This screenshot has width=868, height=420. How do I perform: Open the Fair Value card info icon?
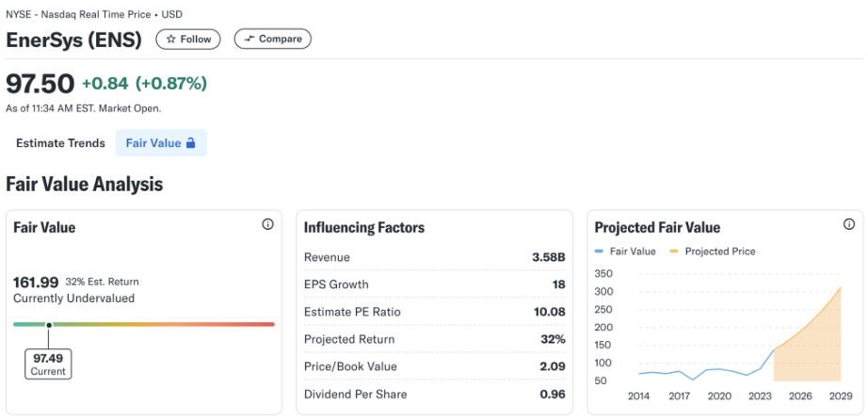pyautogui.click(x=268, y=224)
